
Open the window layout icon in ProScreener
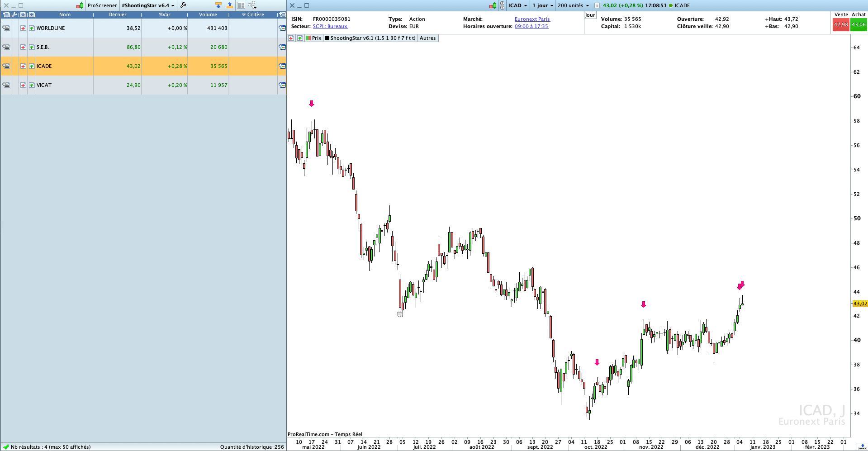tap(241, 5)
